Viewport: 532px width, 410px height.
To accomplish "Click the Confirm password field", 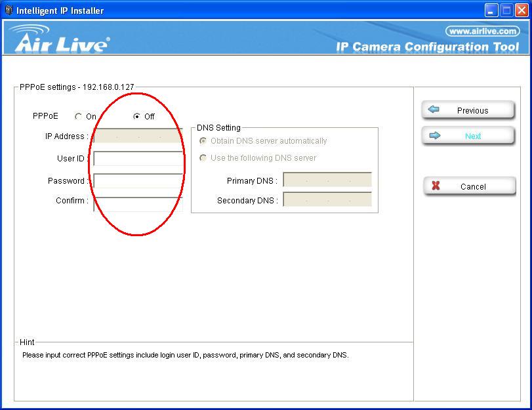I will coord(138,201).
